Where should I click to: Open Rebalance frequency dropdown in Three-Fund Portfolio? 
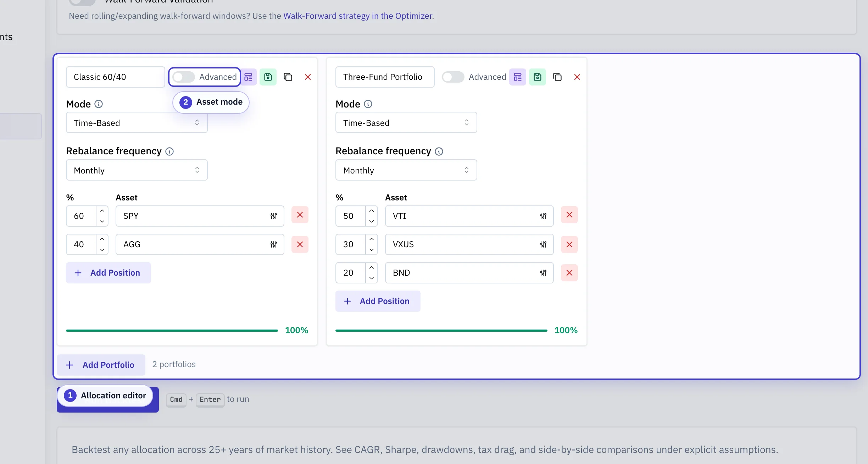click(406, 170)
